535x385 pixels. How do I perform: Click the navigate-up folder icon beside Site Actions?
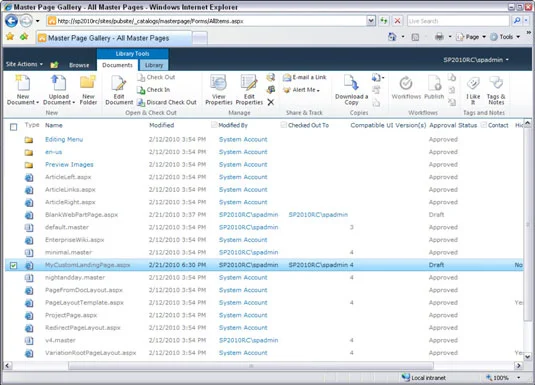click(x=54, y=65)
